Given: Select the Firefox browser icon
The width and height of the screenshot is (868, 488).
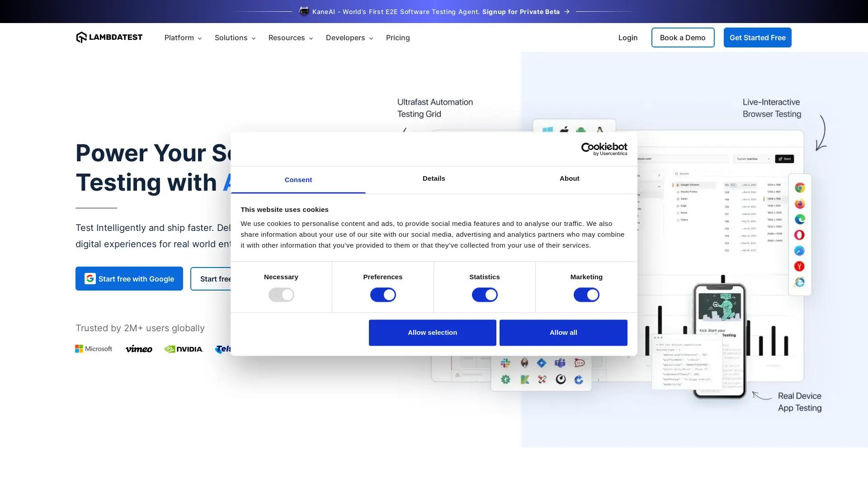Looking at the screenshot, I should (x=799, y=204).
